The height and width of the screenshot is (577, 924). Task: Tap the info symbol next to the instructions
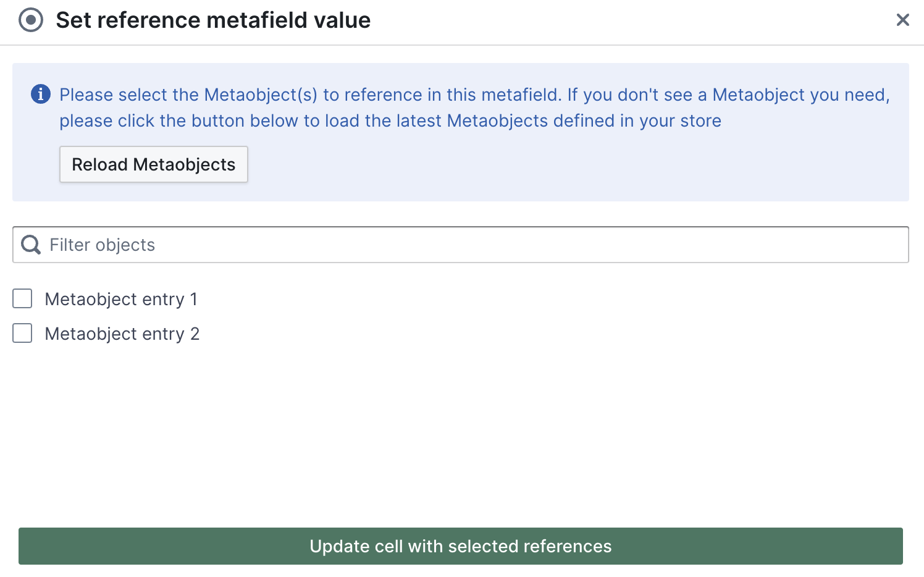(40, 94)
